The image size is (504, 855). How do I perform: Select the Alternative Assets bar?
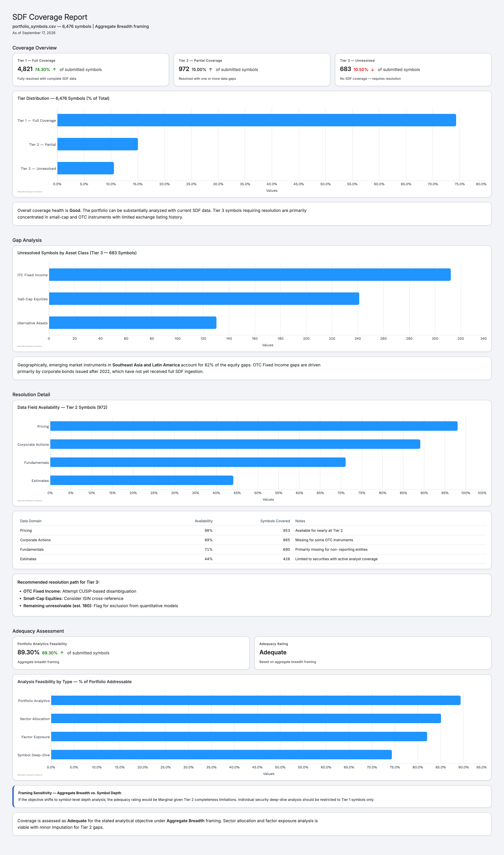click(133, 323)
